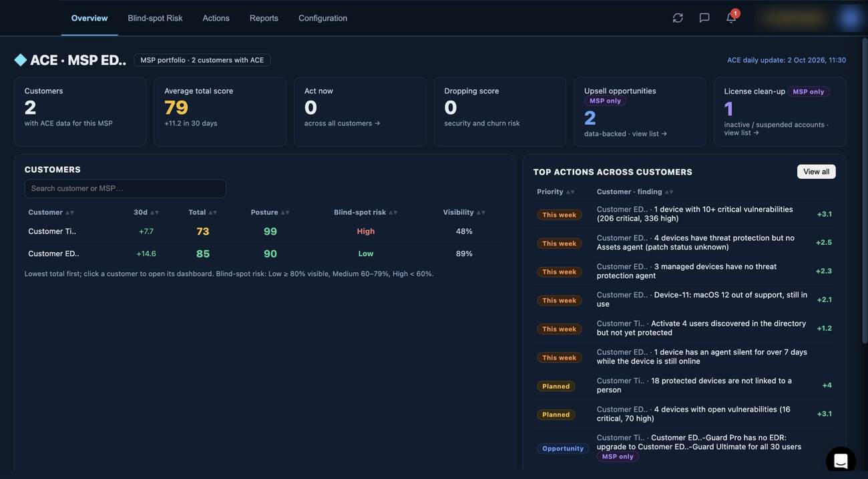868x479 pixels.
Task: Click the Dropping score card
Action: click(500, 112)
